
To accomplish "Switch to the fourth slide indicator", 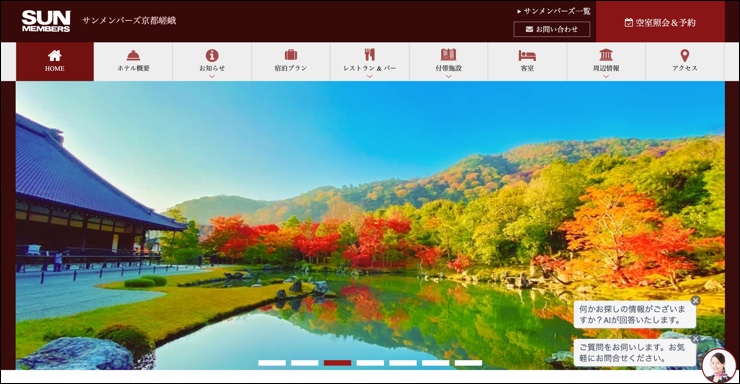I will point(370,363).
